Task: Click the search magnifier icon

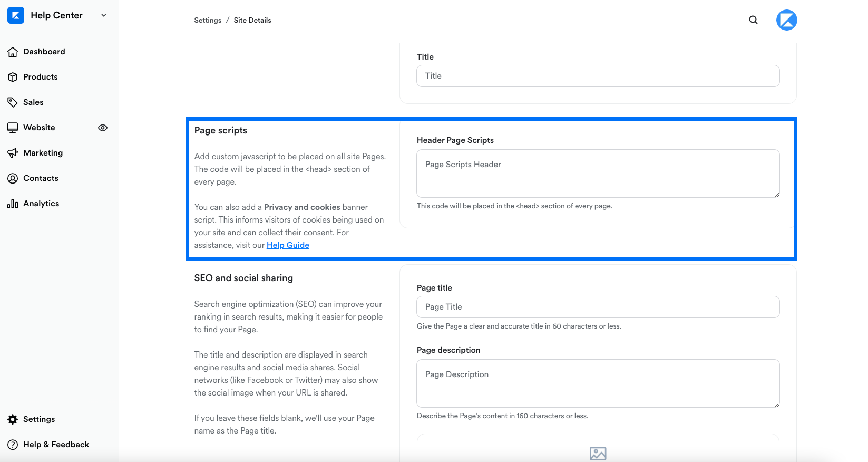Action: tap(754, 20)
